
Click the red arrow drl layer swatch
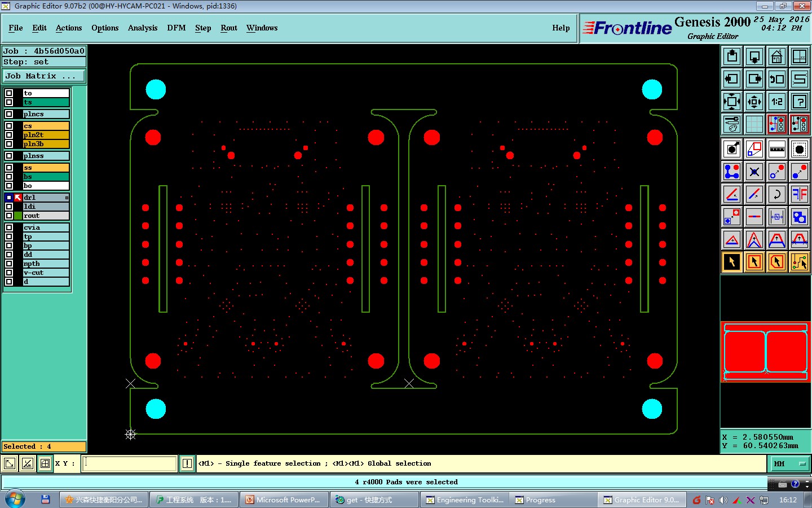[x=18, y=198]
